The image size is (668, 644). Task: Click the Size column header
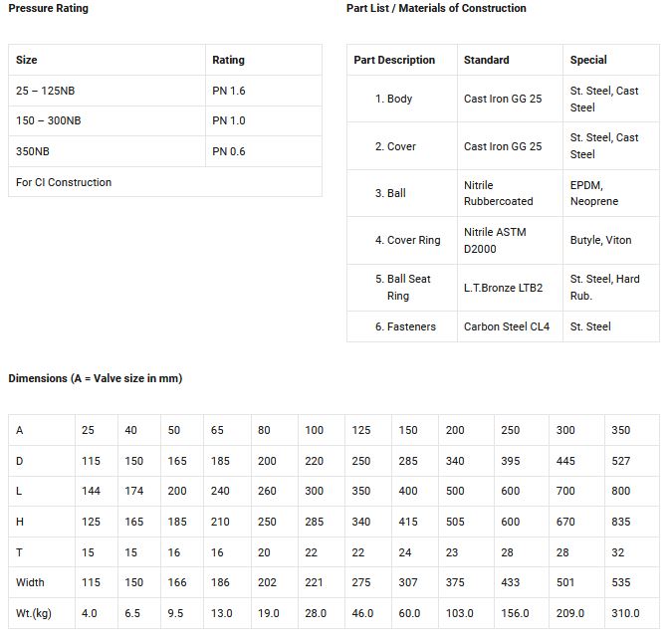coord(27,60)
